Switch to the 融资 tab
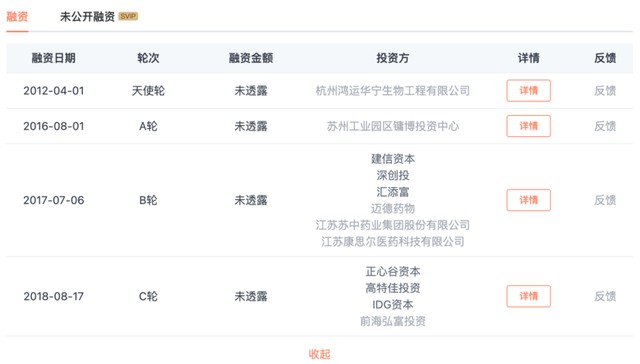Viewport: 640px width, 364px height. click(17, 16)
